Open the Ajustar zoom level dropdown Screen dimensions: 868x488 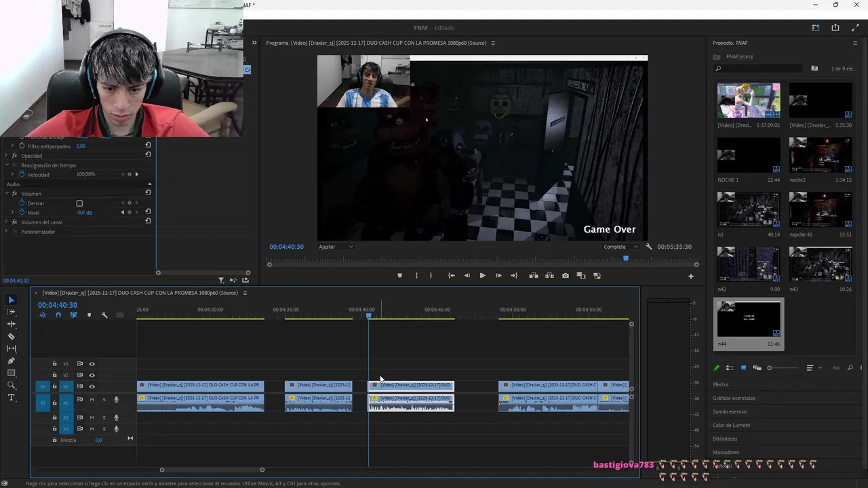click(x=336, y=247)
